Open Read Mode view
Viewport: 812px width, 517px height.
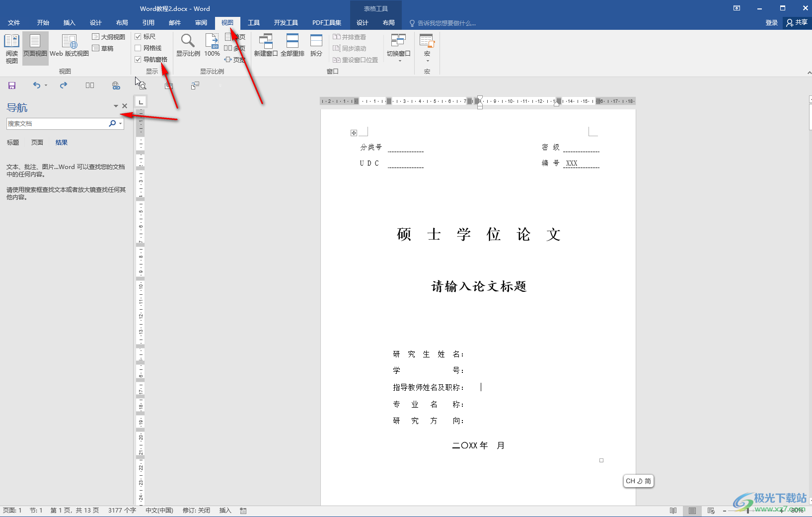tap(11, 48)
